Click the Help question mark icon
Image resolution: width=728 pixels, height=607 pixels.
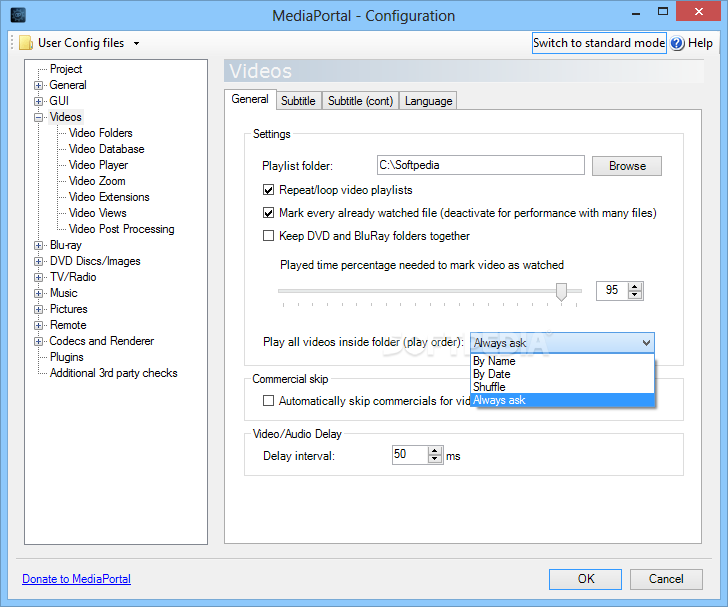[677, 43]
